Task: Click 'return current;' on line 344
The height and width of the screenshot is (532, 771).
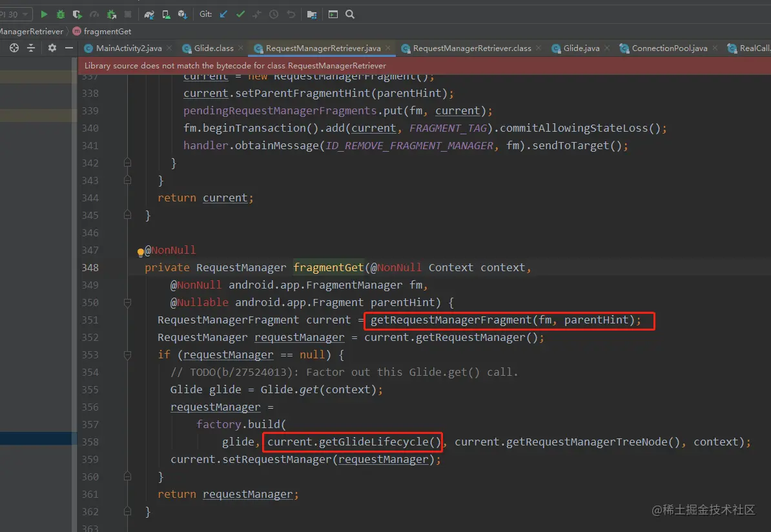Action: tap(205, 198)
